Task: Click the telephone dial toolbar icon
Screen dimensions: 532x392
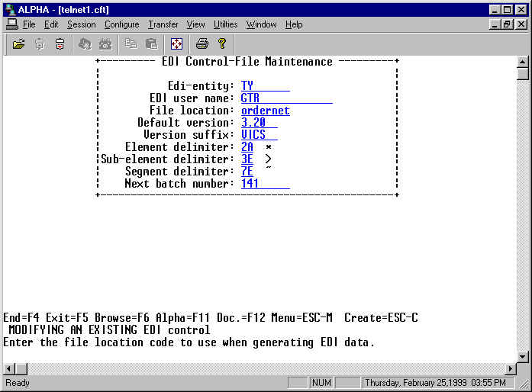Action: (x=105, y=44)
